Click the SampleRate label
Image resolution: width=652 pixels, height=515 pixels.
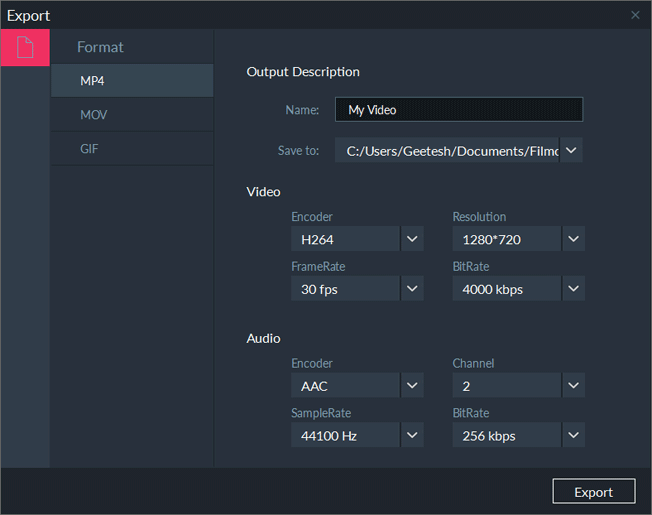coord(321,413)
